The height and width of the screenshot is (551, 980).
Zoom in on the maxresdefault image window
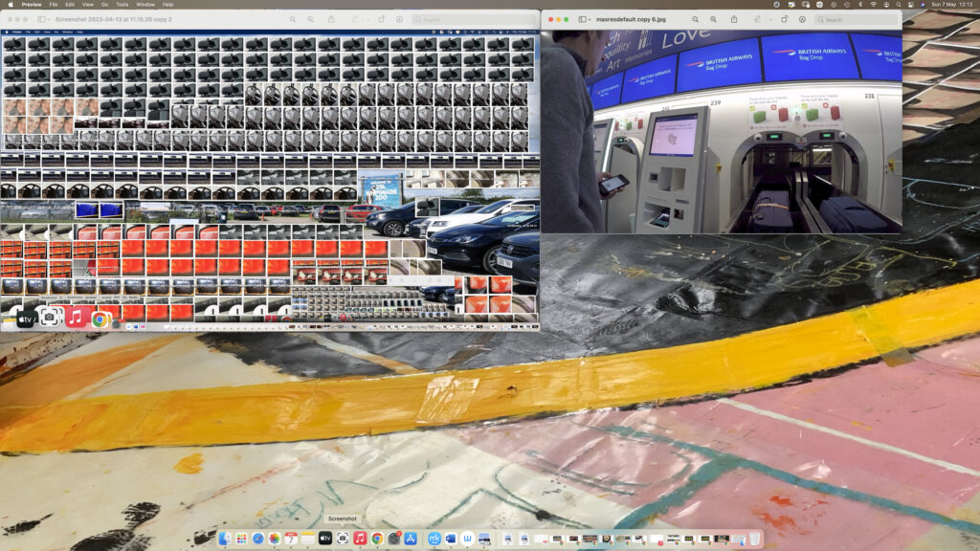tap(713, 19)
